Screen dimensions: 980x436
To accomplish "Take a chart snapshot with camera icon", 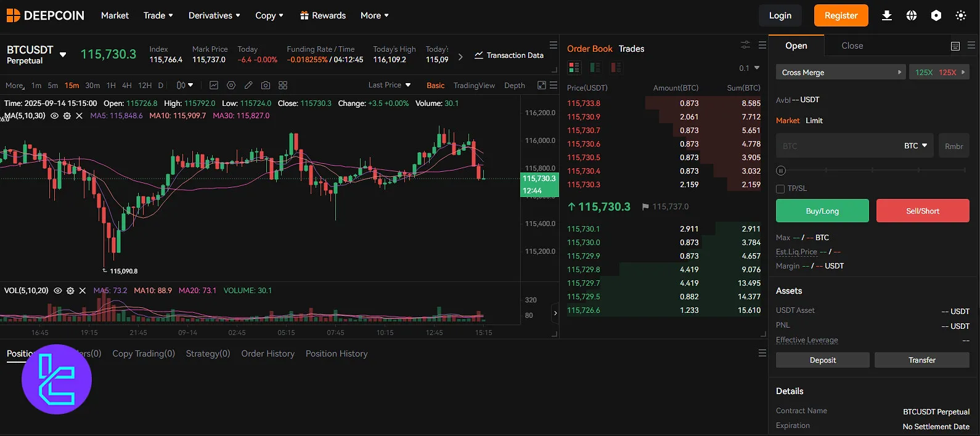I will (266, 85).
